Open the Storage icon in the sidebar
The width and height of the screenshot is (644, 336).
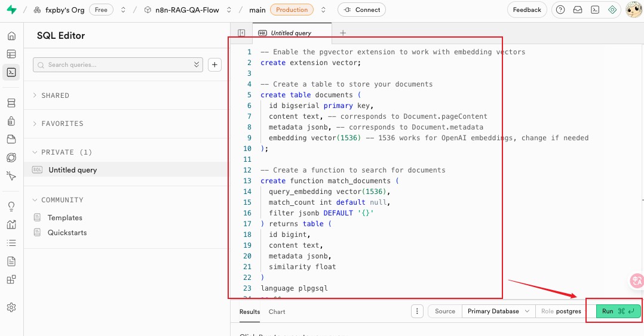(x=11, y=139)
